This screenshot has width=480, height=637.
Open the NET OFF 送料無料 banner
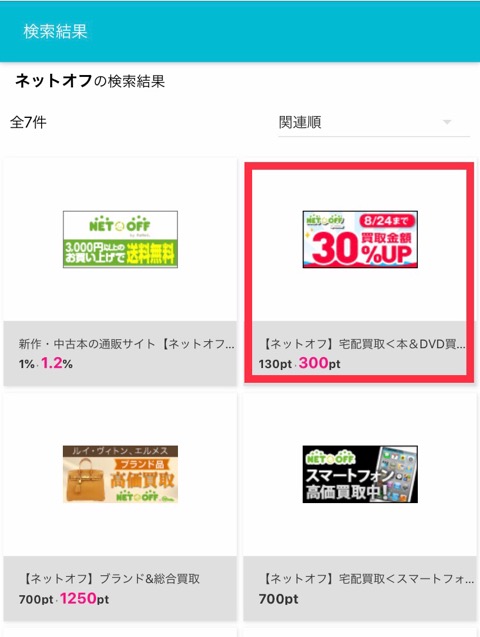(x=120, y=239)
